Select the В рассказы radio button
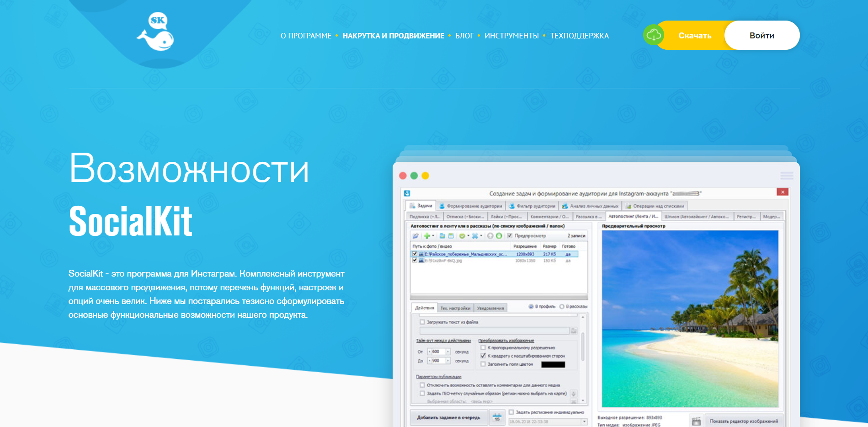The width and height of the screenshot is (868, 427). [x=562, y=306]
